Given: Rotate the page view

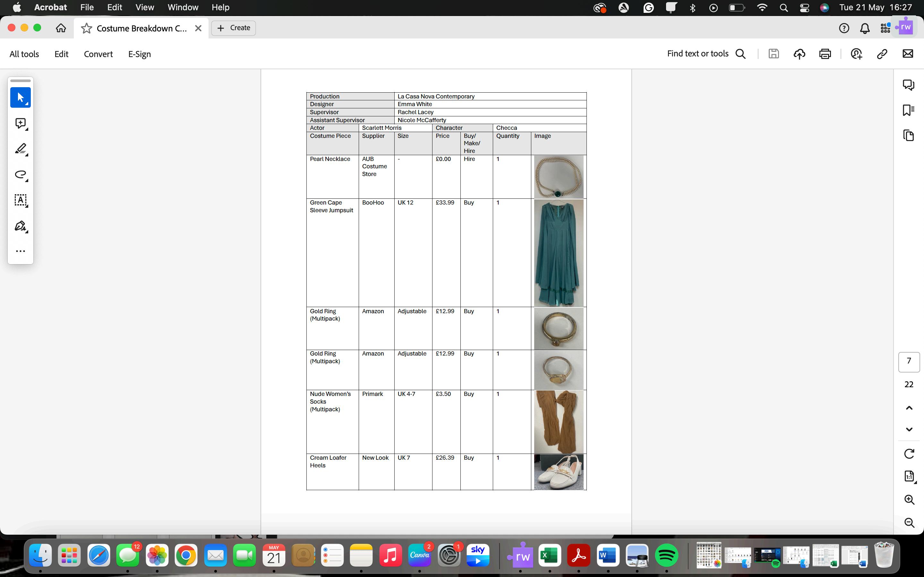Looking at the screenshot, I should coord(909,453).
